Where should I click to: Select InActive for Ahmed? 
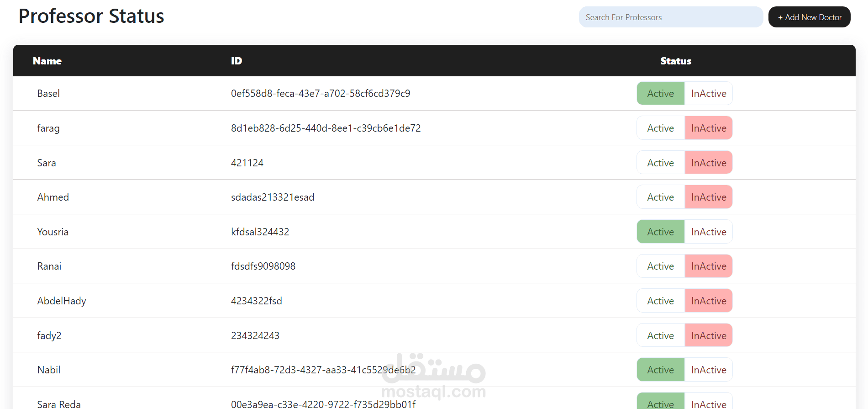[x=709, y=197]
